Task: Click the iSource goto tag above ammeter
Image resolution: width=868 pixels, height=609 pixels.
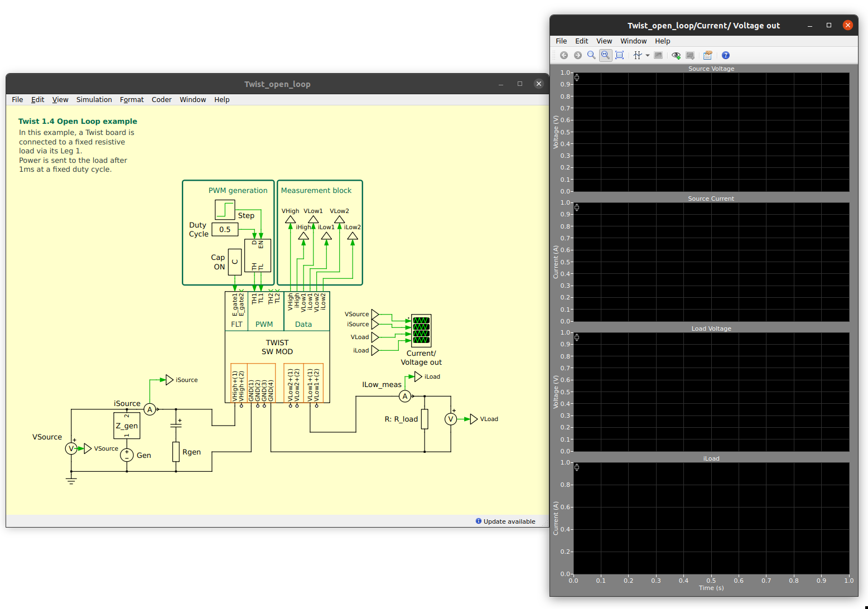Action: (170, 380)
